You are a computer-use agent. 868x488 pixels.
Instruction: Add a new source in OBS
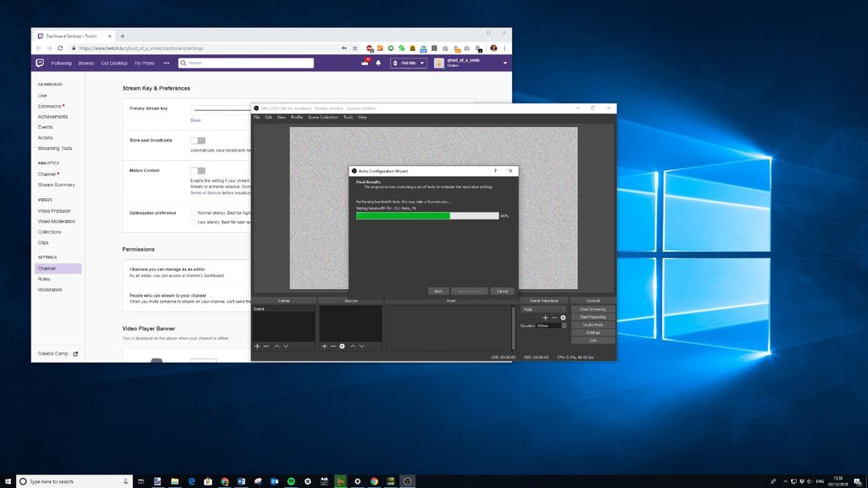(x=324, y=347)
